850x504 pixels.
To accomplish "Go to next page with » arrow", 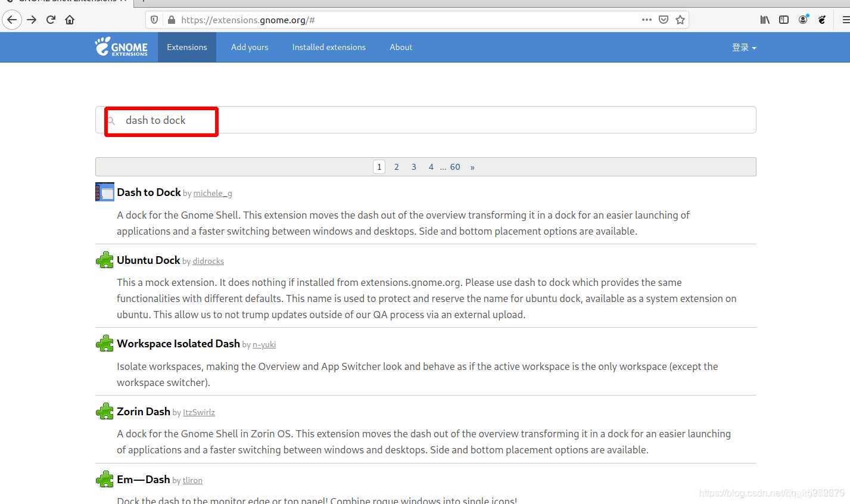I will [x=472, y=167].
